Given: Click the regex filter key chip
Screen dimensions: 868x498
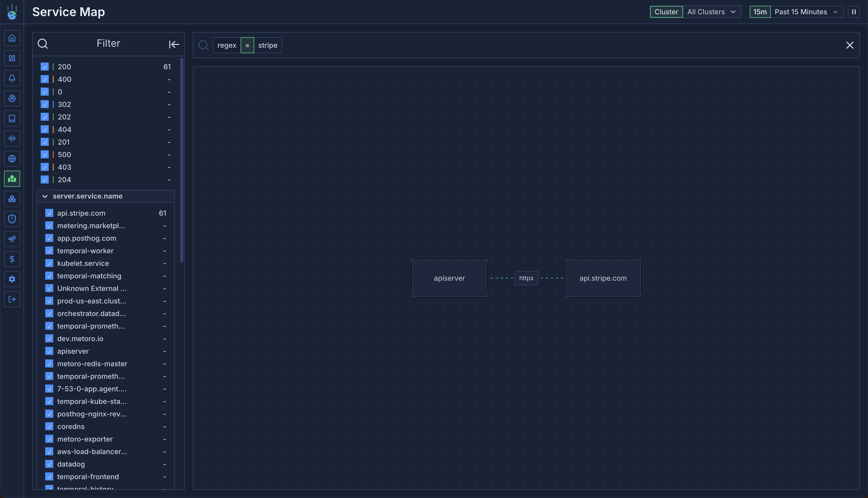Looking at the screenshot, I should coord(227,45).
